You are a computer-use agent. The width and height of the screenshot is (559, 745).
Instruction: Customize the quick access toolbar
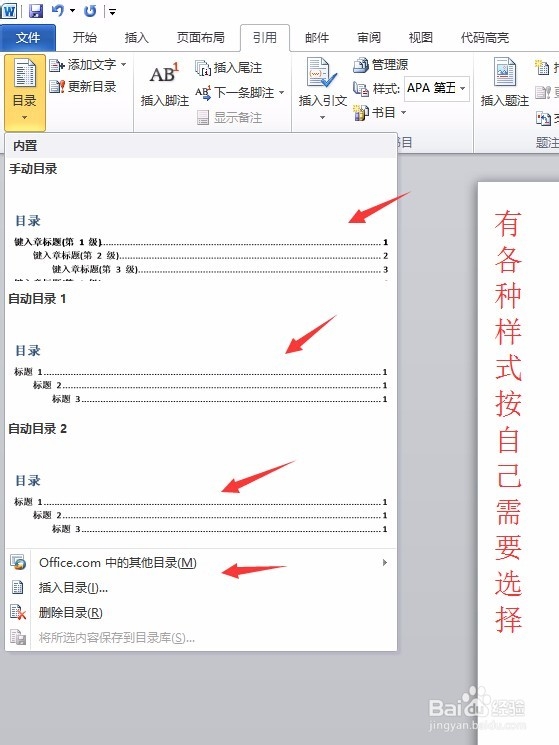[113, 11]
